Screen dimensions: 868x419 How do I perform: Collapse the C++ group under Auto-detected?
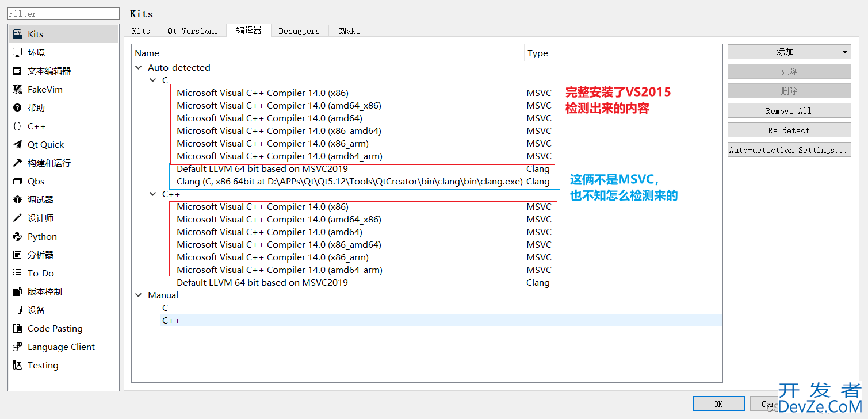(152, 194)
